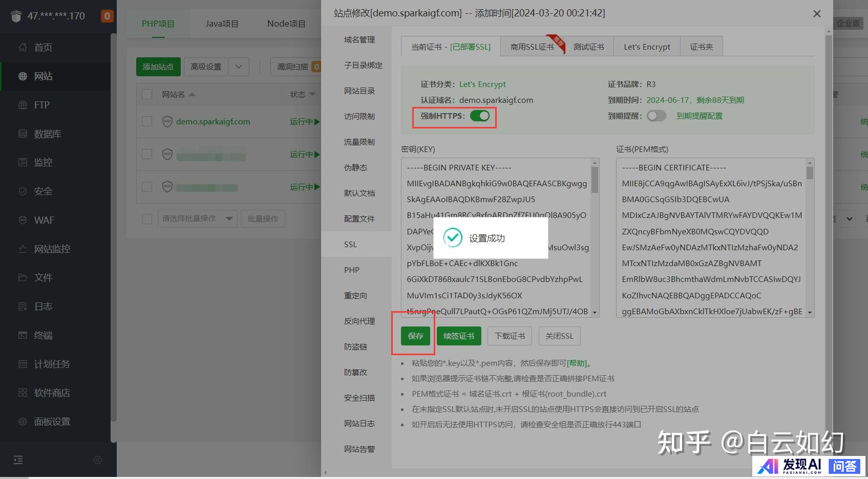
Task: Click the database icon in sidebar
Action: point(23,134)
